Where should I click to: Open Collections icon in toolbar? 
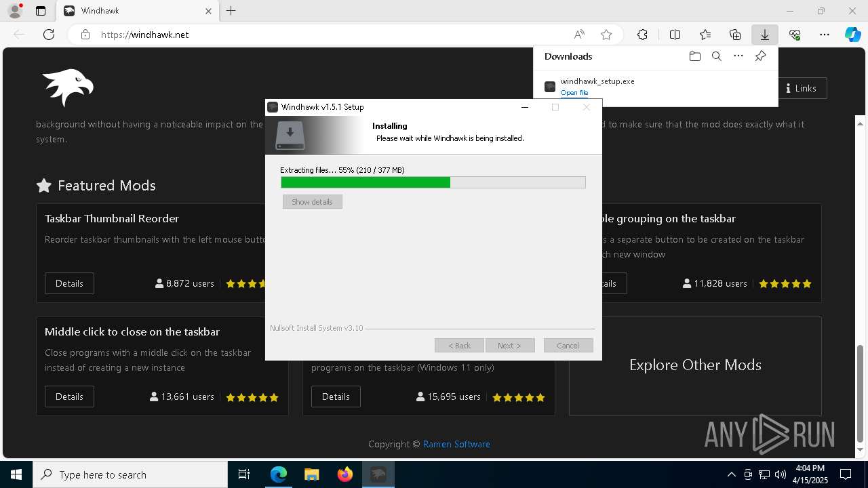coord(735,35)
